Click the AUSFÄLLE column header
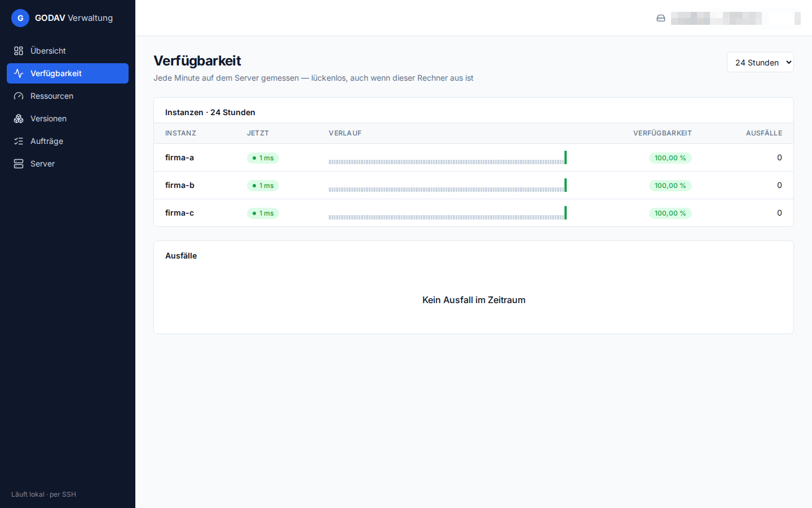The image size is (812, 508). [x=764, y=133]
